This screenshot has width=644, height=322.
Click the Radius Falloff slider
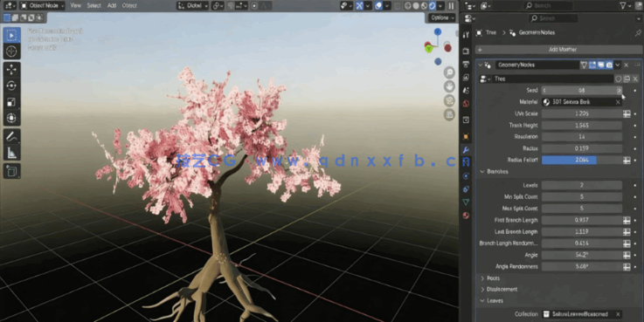pyautogui.click(x=582, y=160)
